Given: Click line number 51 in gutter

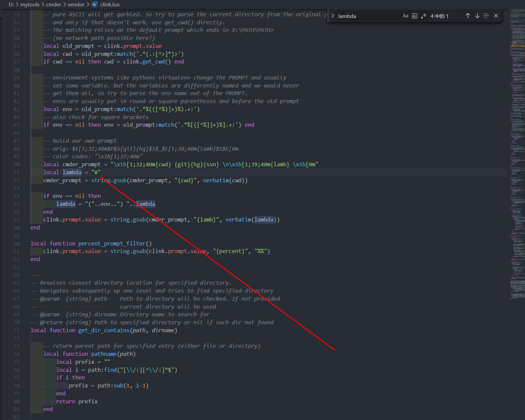Looking at the screenshot, I should [x=16, y=172].
